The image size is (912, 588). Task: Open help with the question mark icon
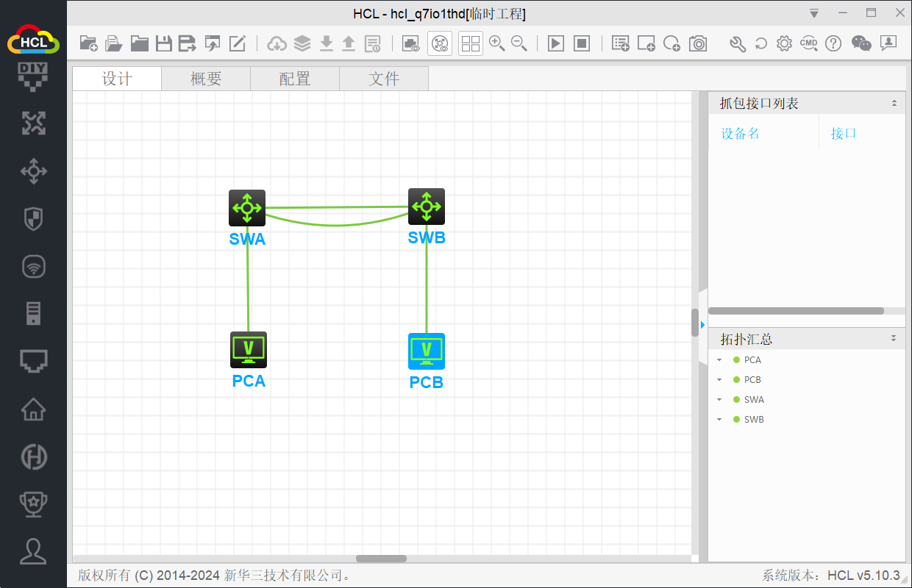[833, 43]
